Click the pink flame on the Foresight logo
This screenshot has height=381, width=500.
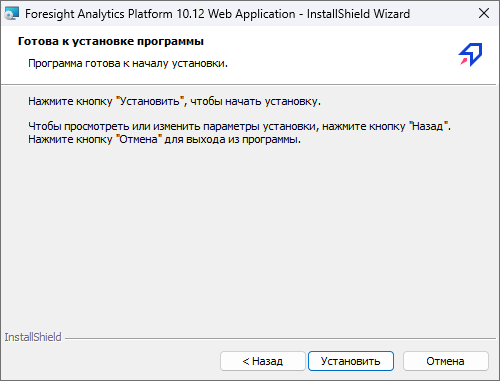tap(464, 61)
